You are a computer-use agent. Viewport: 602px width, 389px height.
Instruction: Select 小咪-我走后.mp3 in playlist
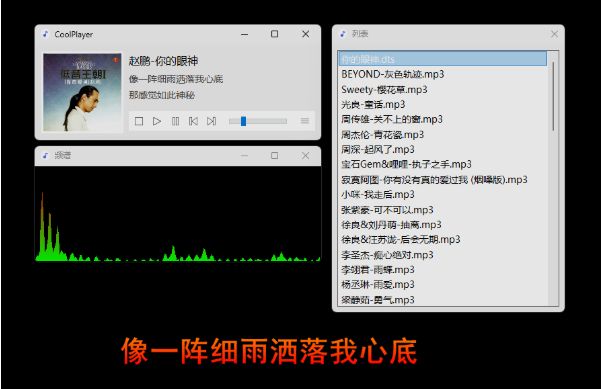coord(443,195)
